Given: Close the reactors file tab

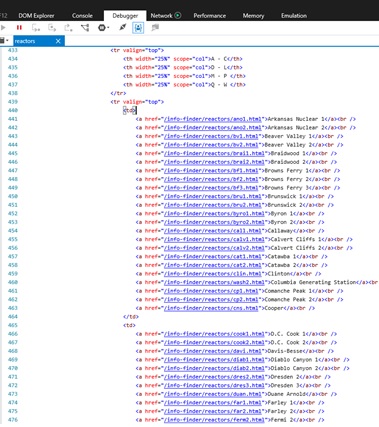Looking at the screenshot, I should [x=58, y=41].
